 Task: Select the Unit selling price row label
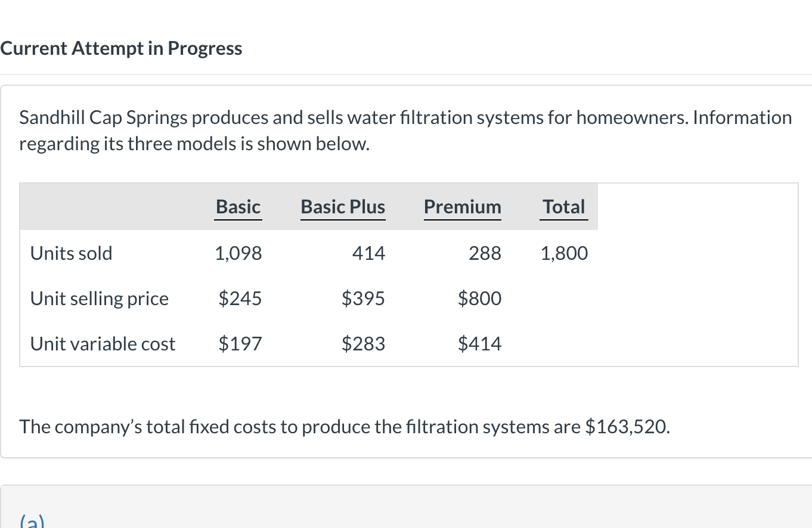[x=100, y=299]
